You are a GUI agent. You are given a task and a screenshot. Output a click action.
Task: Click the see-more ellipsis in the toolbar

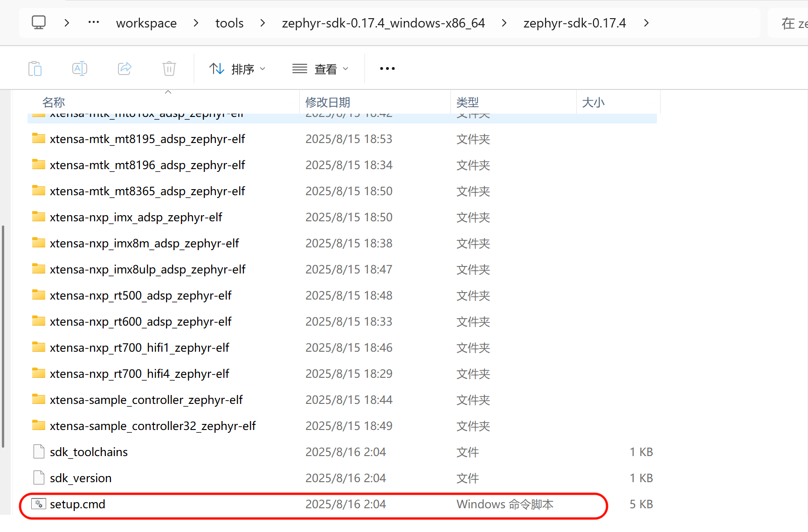tap(387, 68)
